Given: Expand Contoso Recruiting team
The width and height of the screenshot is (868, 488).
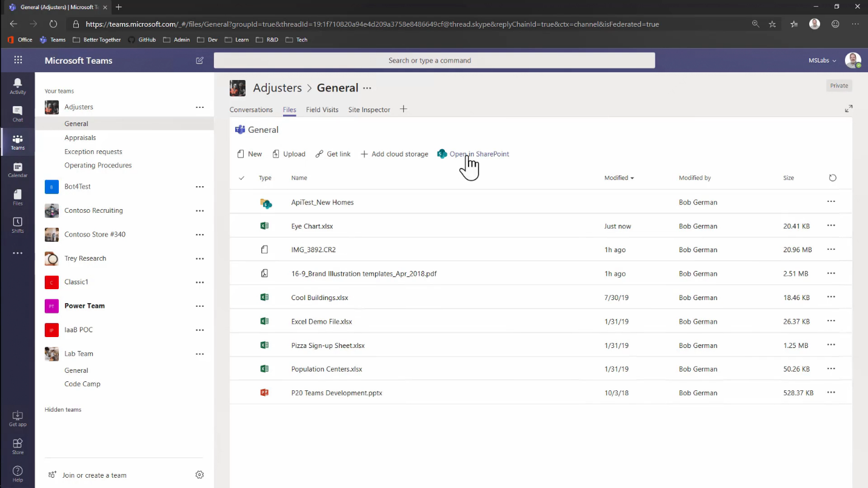Looking at the screenshot, I should (x=93, y=210).
